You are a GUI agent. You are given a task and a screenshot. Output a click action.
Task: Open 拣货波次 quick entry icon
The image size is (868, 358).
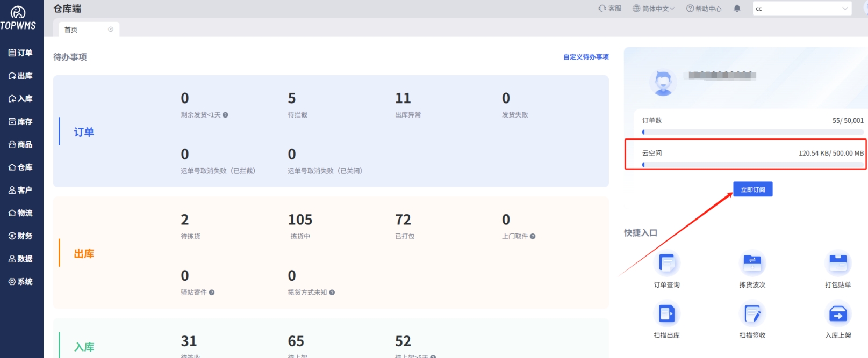752,264
